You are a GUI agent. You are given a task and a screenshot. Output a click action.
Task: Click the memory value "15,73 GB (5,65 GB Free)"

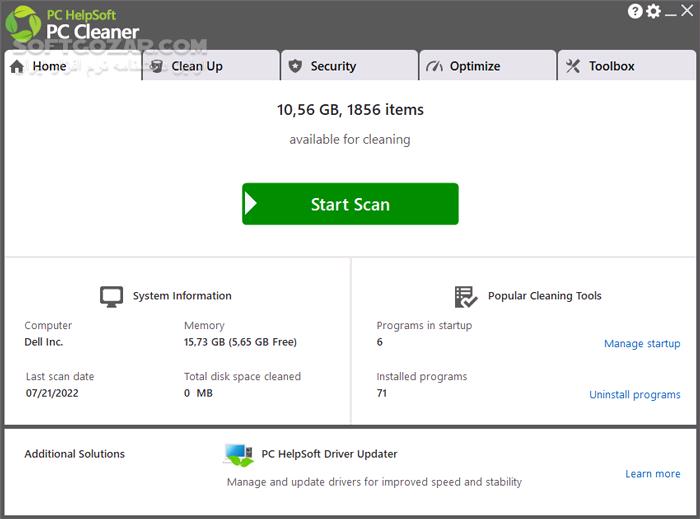coord(240,342)
